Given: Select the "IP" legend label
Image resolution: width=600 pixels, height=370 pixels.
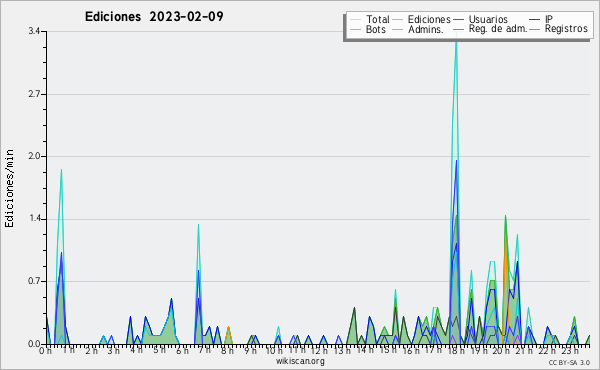Looking at the screenshot, I should coord(549,19).
